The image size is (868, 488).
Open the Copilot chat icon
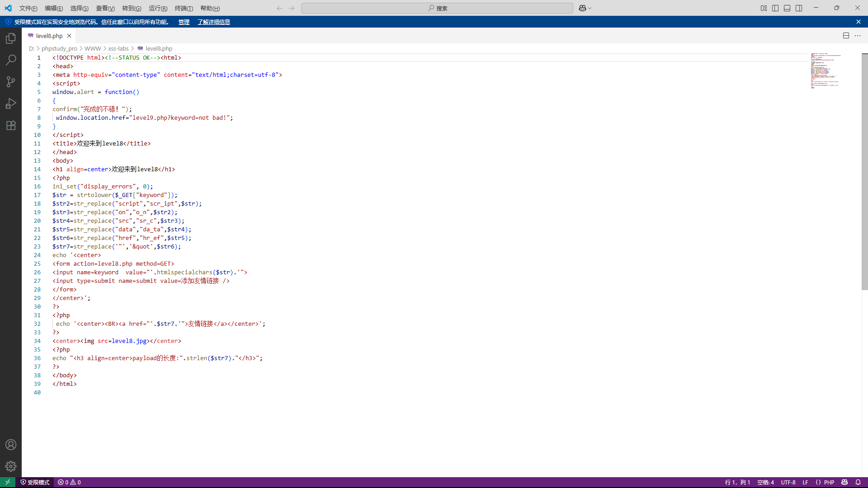click(x=582, y=8)
